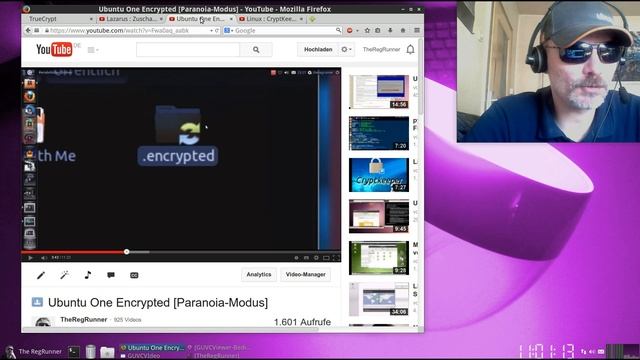Open the Firefox hamburger menu
Screen dimensions: 640x360
pyautogui.click(x=417, y=30)
